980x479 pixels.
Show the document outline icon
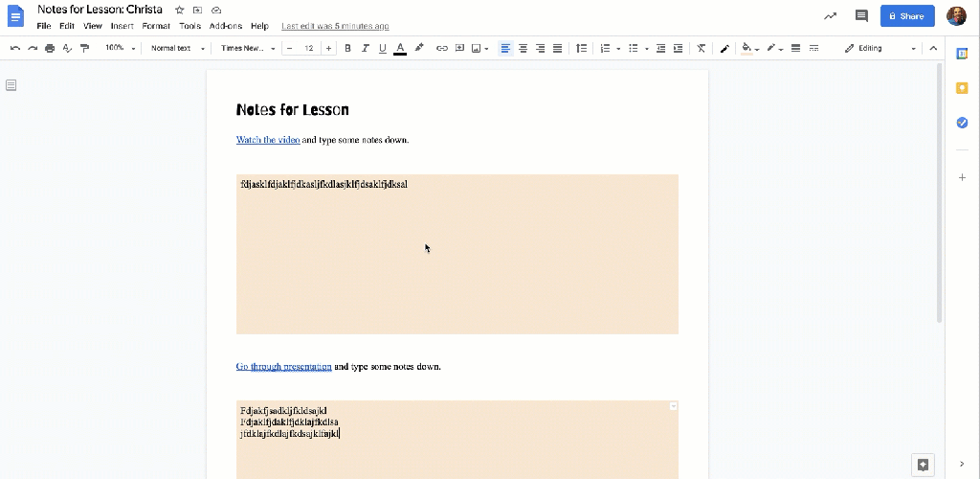pyautogui.click(x=11, y=85)
